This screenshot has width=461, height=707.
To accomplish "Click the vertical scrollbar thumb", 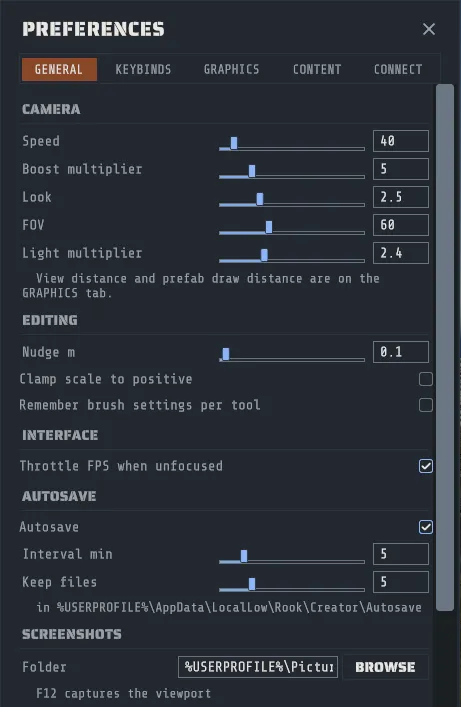I will click(x=445, y=347).
